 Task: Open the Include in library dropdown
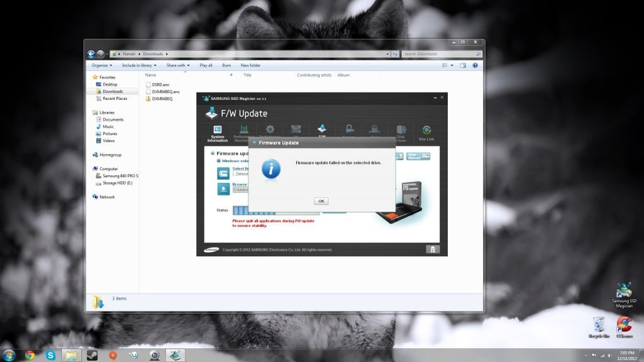139,65
